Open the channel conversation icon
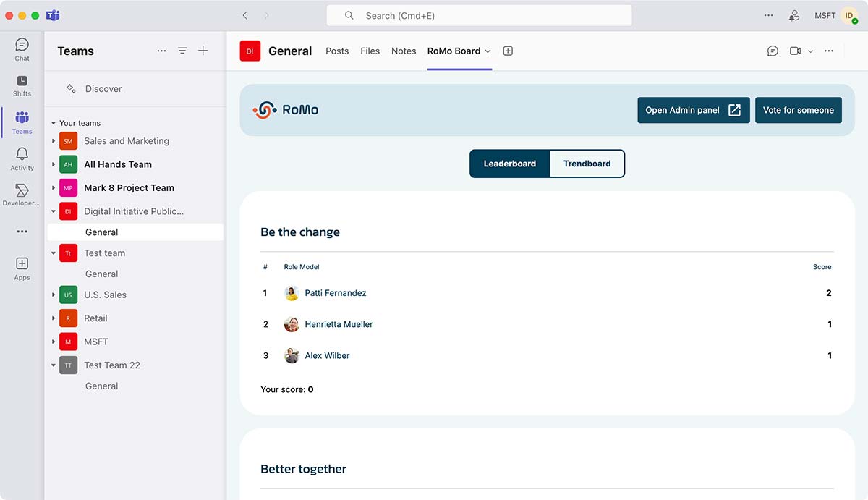 coord(773,51)
